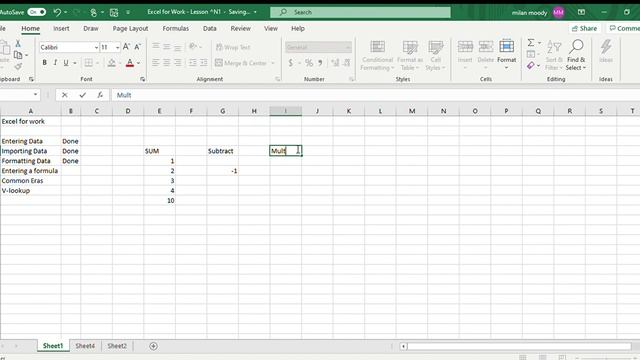Click the Percent Style icon

click(309, 63)
